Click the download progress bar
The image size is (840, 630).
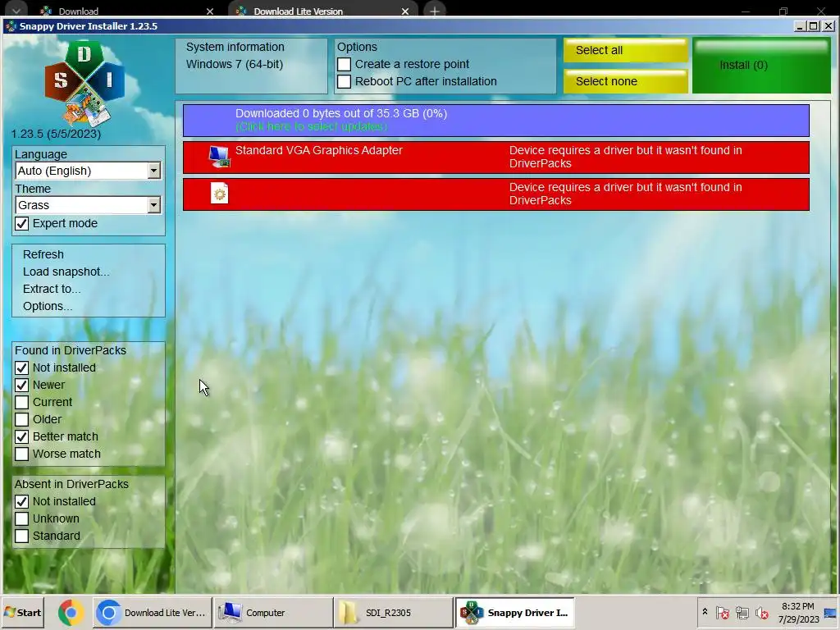pos(496,120)
